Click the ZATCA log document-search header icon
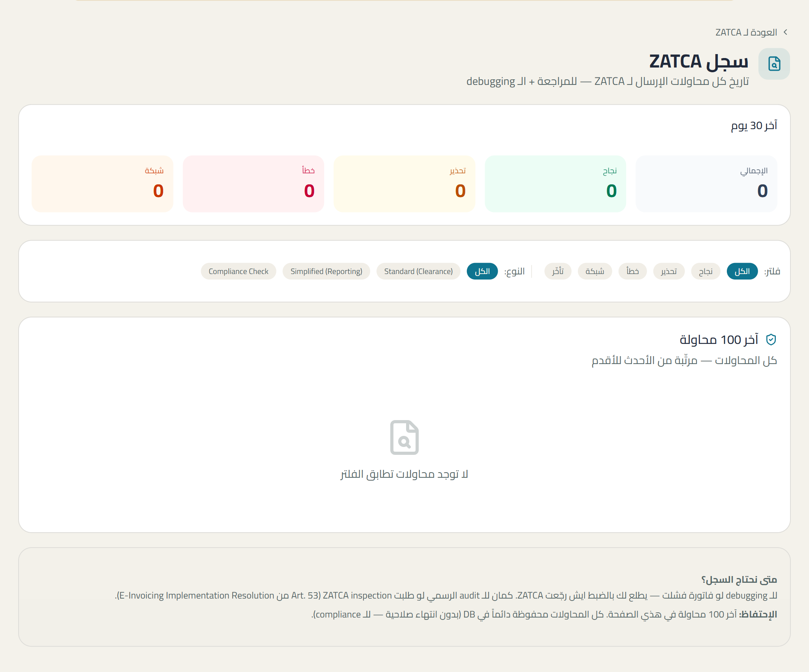The width and height of the screenshot is (809, 672). click(774, 64)
